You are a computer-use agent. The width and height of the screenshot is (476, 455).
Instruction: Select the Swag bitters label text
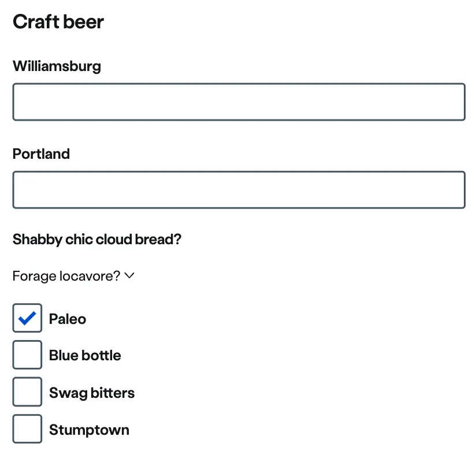pyautogui.click(x=92, y=393)
